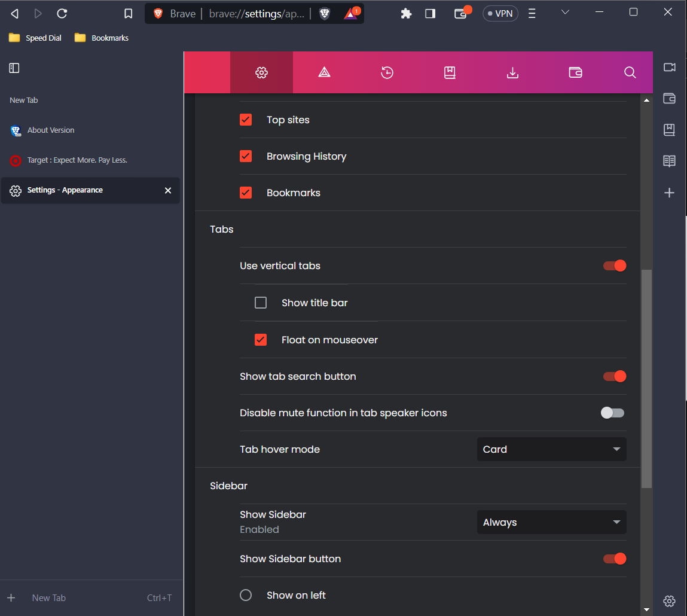
Task: Open Brave Rewards from the settings toolbar
Action: coord(324,72)
